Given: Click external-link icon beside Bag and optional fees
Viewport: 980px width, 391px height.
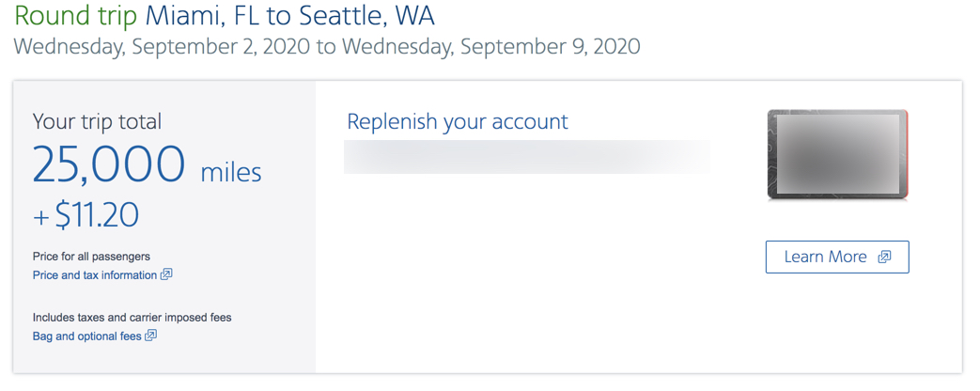Looking at the screenshot, I should tap(150, 336).
